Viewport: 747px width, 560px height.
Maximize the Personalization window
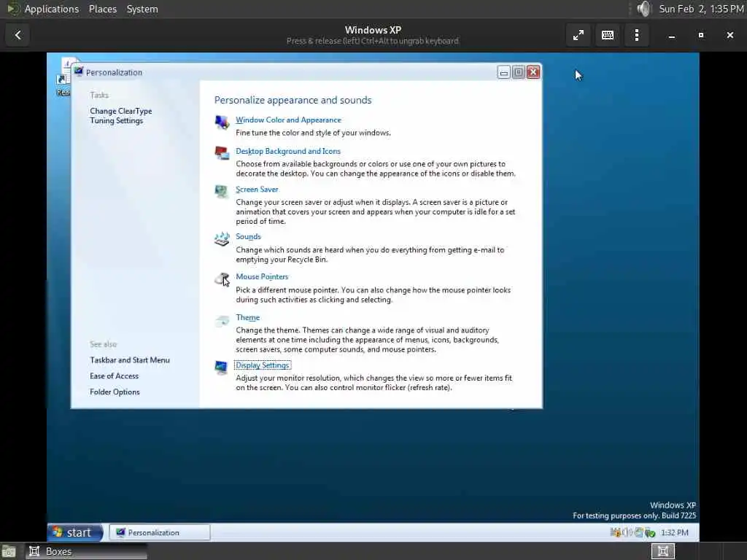click(x=519, y=72)
